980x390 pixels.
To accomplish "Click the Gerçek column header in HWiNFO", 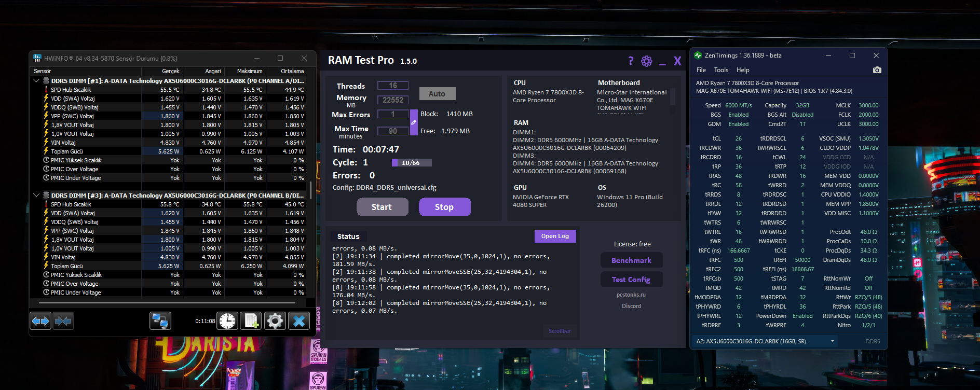I will (x=162, y=71).
